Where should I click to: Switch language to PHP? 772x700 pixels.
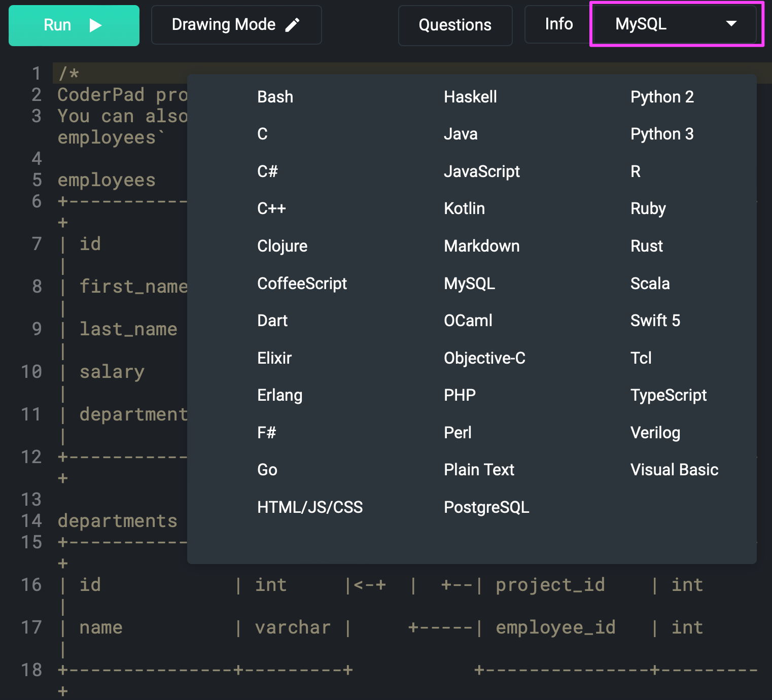click(460, 395)
